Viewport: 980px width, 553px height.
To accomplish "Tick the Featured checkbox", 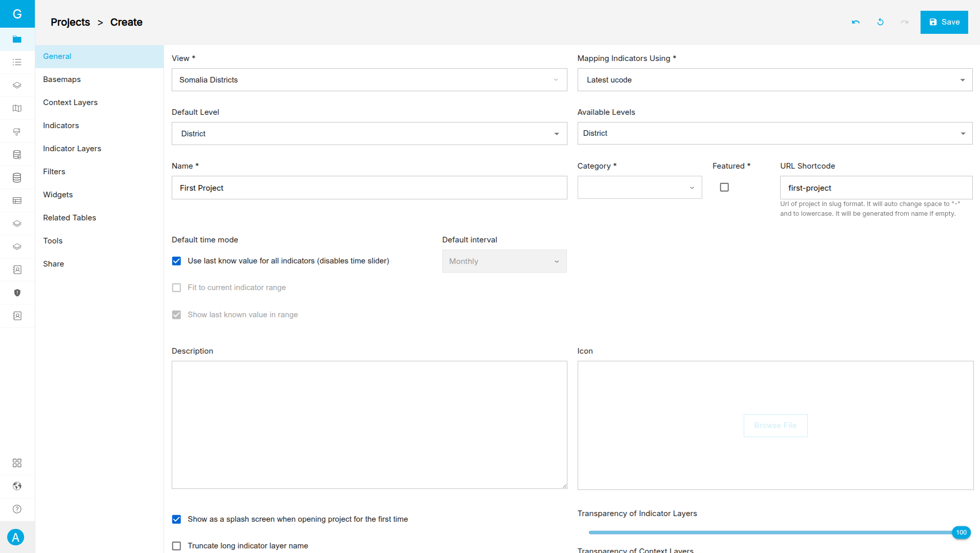I will (724, 187).
